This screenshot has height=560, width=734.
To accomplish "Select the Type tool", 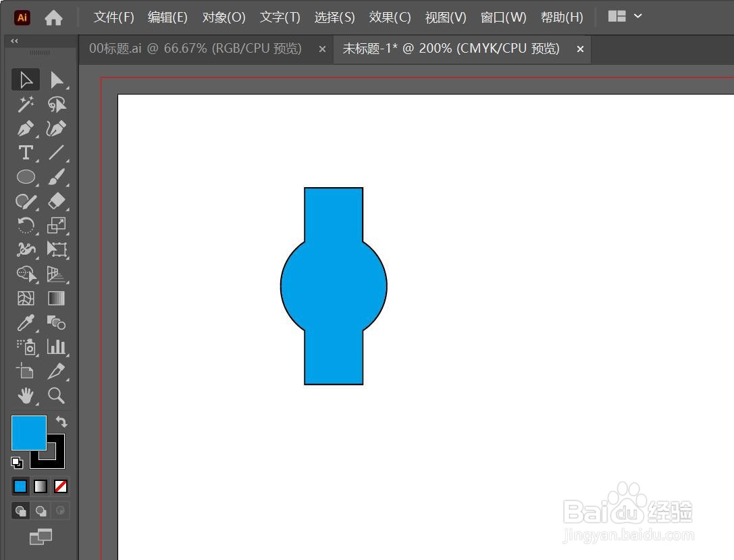I will point(26,153).
